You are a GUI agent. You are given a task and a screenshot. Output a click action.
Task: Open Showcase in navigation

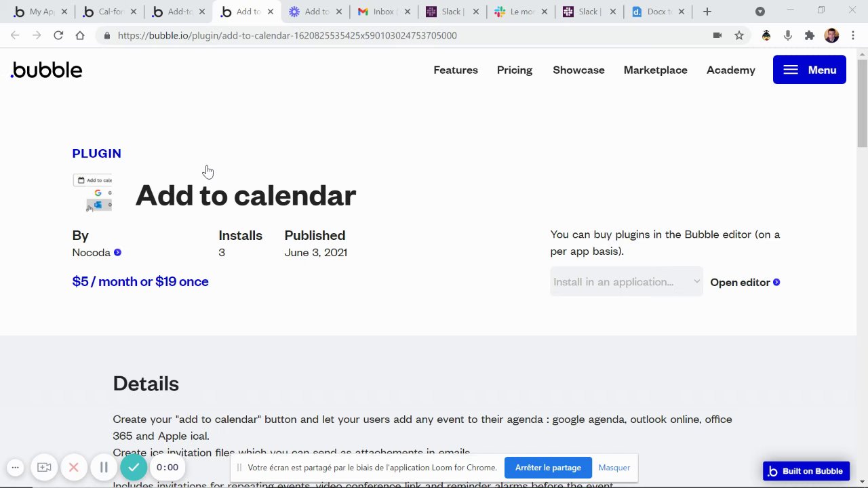tap(578, 70)
